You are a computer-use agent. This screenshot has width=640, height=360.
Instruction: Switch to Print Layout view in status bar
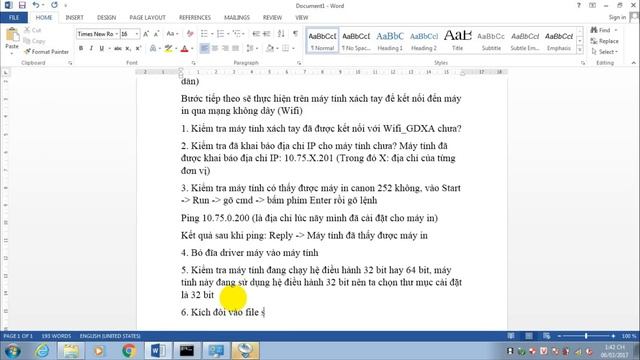tap(529, 336)
